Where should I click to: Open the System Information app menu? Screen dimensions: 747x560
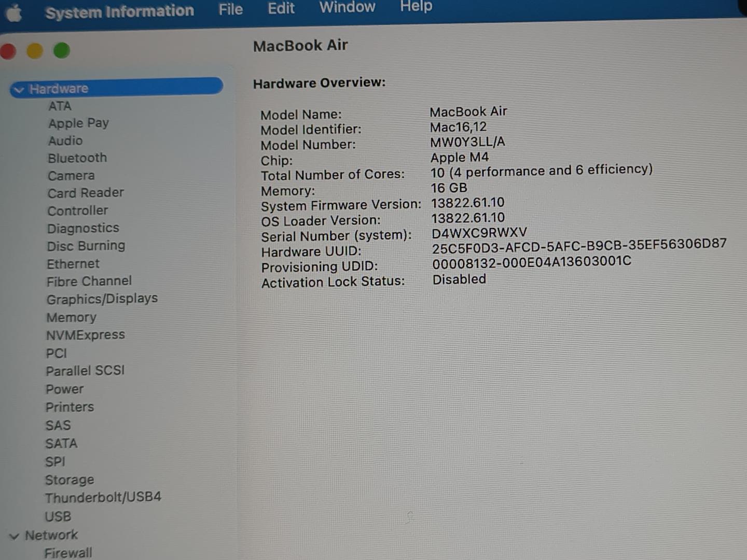(x=119, y=11)
